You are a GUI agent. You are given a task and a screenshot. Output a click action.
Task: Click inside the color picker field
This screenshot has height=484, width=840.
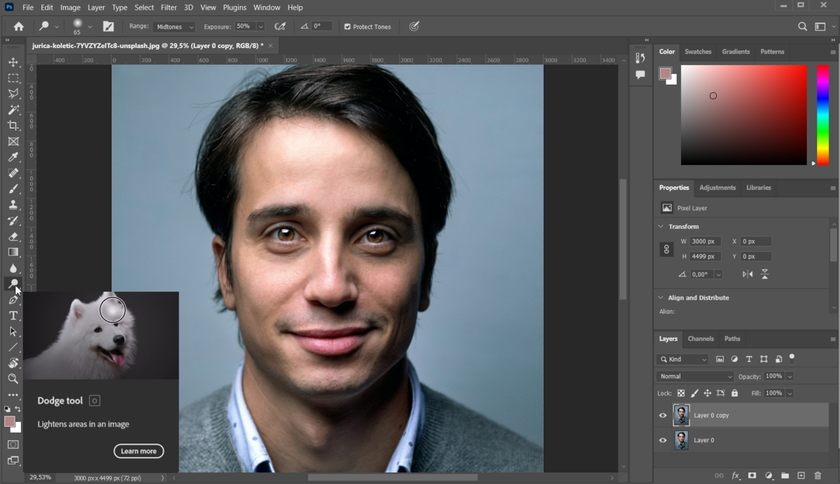click(743, 115)
